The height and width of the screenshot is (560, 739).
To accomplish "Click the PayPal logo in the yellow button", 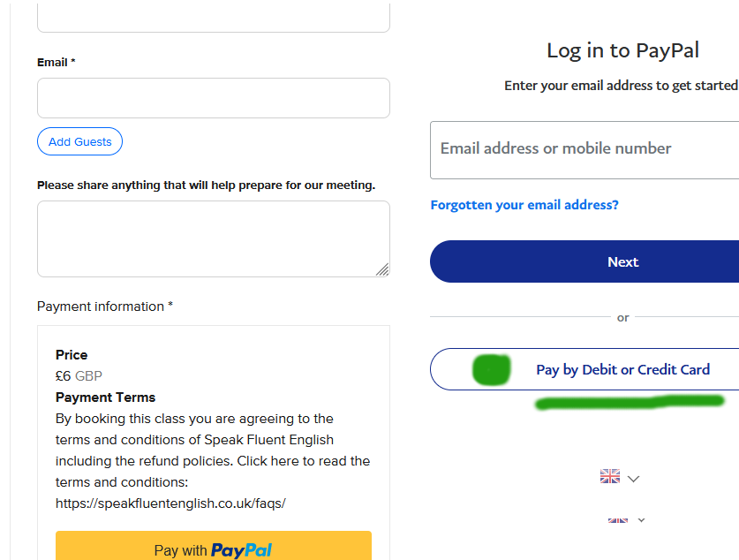I will point(241,550).
